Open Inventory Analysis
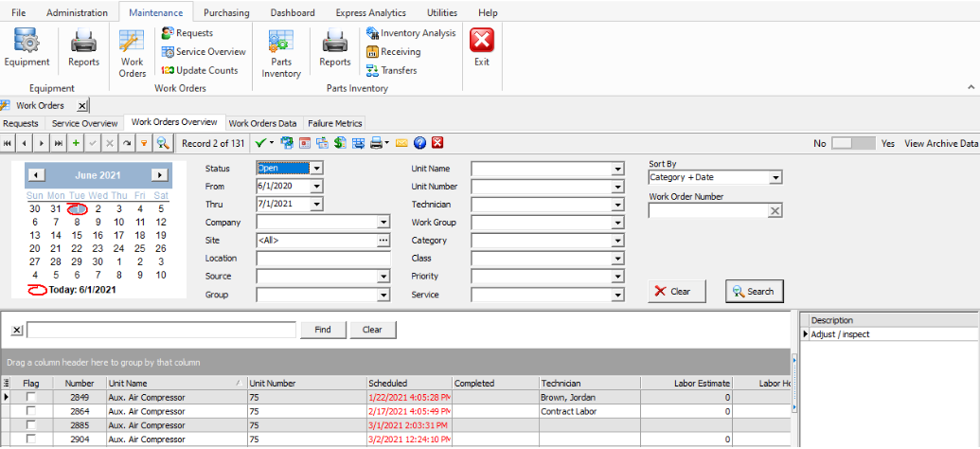Image resolution: width=980 pixels, height=449 pixels. click(x=411, y=33)
